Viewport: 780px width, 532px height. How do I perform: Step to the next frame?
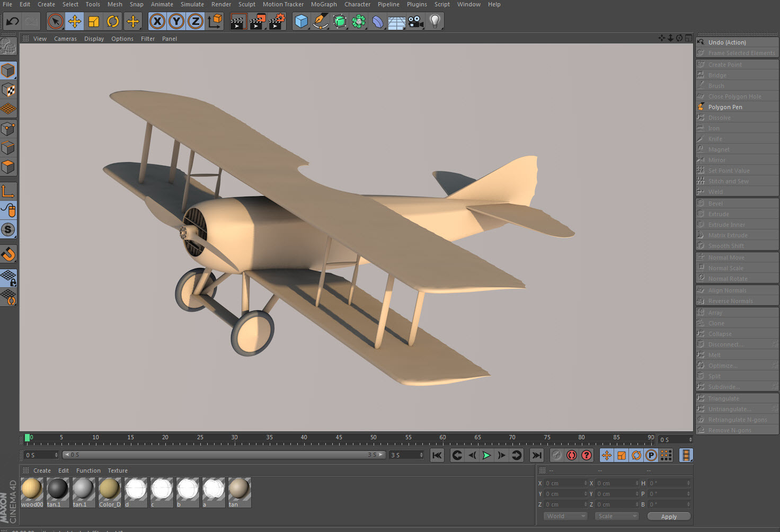(501, 455)
